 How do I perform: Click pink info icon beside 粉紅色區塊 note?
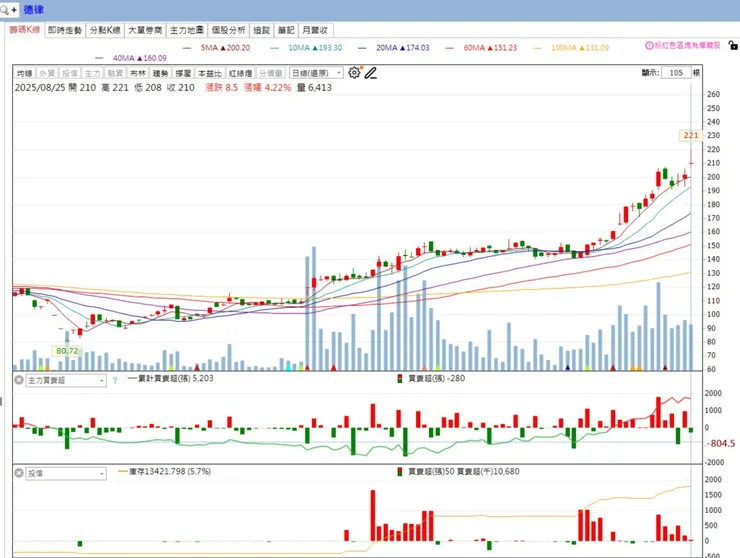[649, 46]
